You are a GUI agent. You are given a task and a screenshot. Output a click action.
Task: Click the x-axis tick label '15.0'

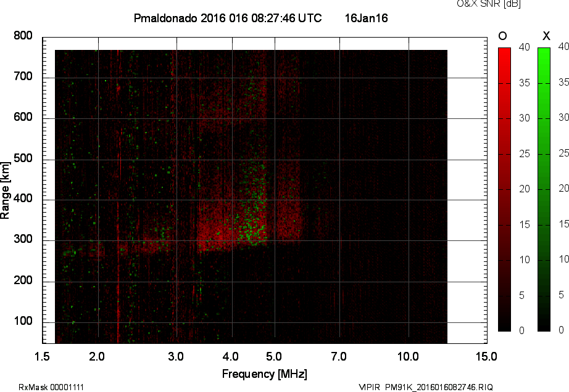[487, 356]
